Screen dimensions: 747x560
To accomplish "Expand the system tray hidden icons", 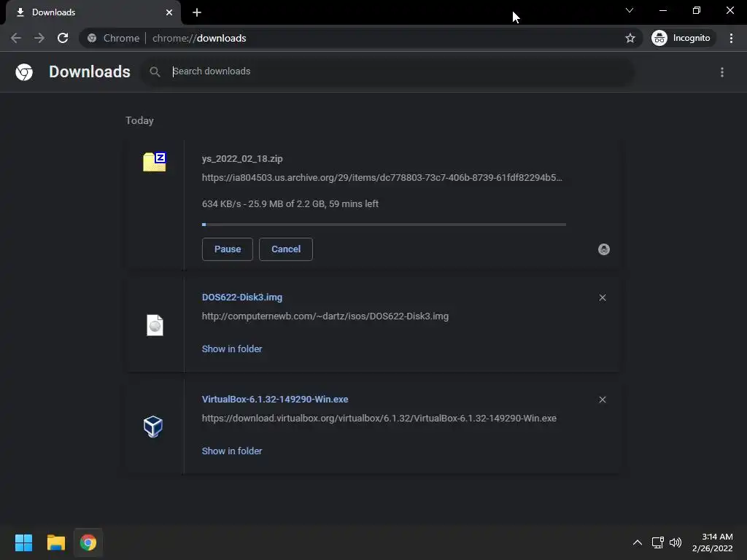I will coord(637,542).
